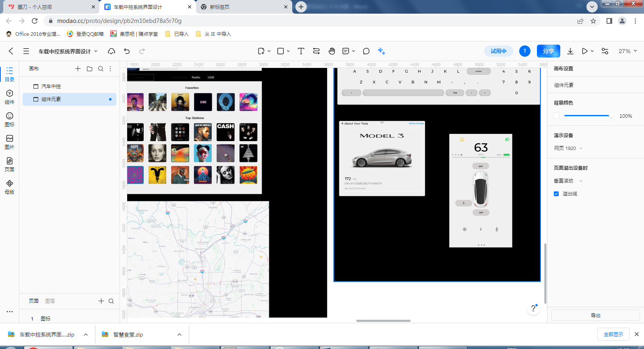Screen dimensions: 644x349
Task: Select the sticky note tool
Action: [x=346, y=51]
